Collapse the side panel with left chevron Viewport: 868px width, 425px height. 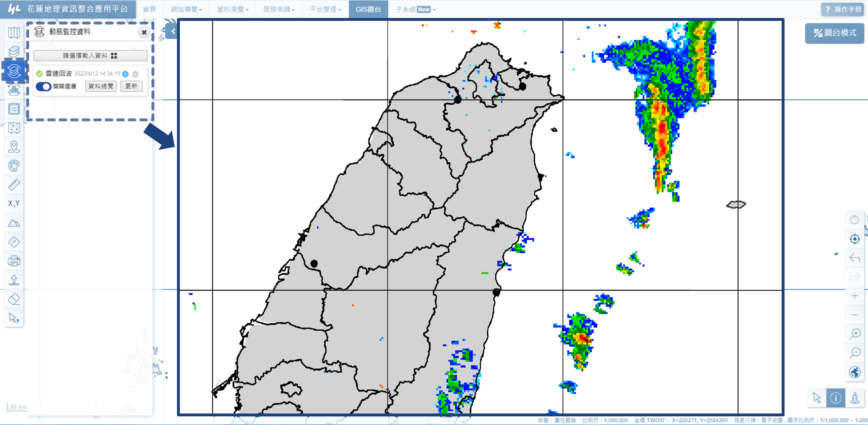173,32
